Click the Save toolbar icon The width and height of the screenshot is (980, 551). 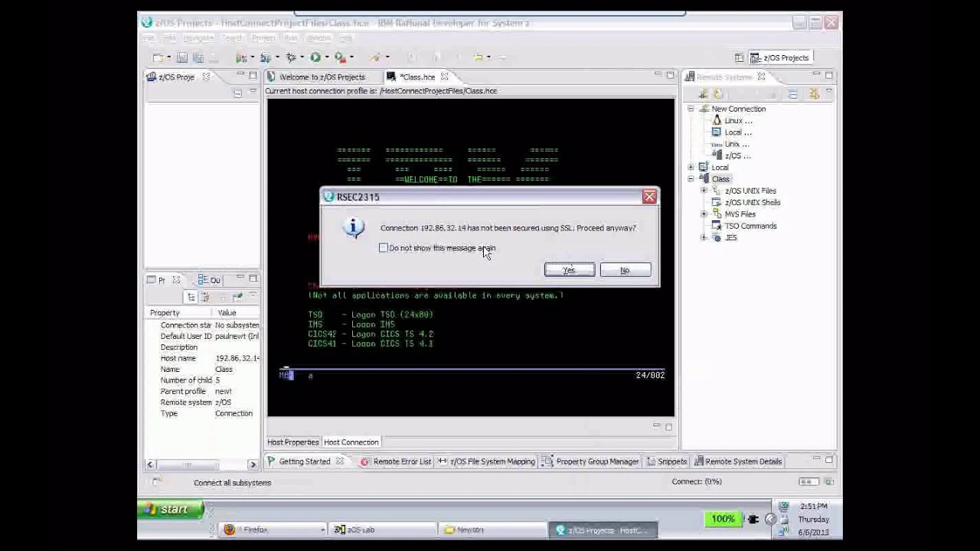pyautogui.click(x=182, y=57)
